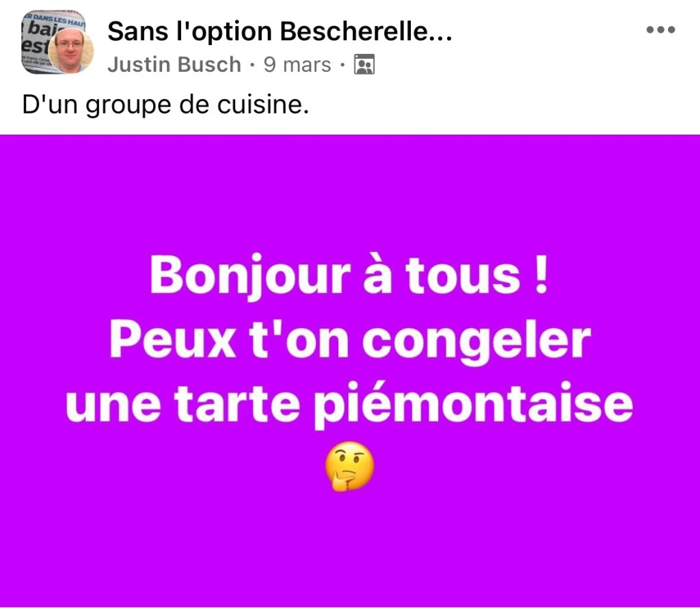The width and height of the screenshot is (700, 615).
Task: Click the word congeler in the image
Action: click(x=476, y=343)
